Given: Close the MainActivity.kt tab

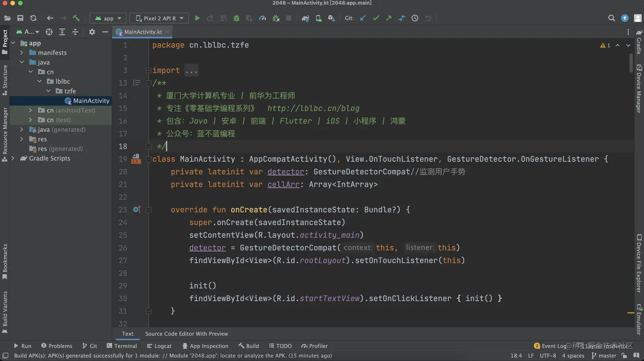Looking at the screenshot, I should [167, 32].
